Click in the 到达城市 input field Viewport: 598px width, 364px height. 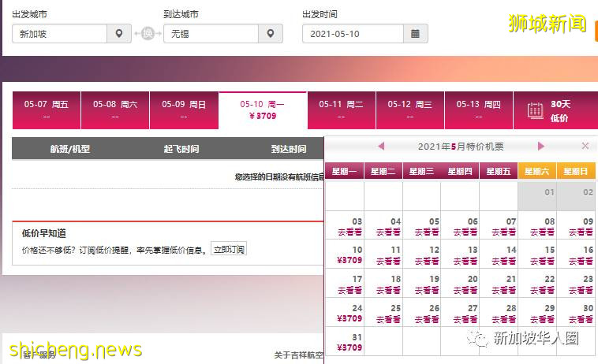(x=211, y=34)
